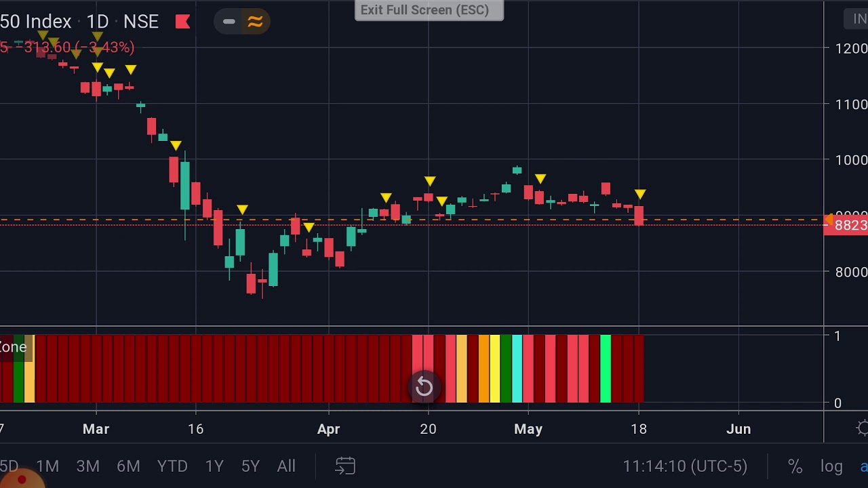Click the 18 date label on time axis
The image size is (868, 488).
coord(639,429)
